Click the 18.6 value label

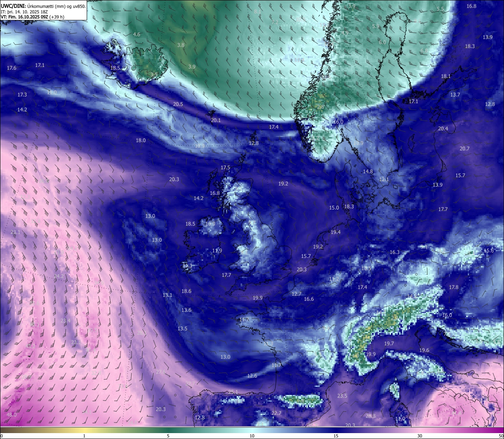point(186,291)
